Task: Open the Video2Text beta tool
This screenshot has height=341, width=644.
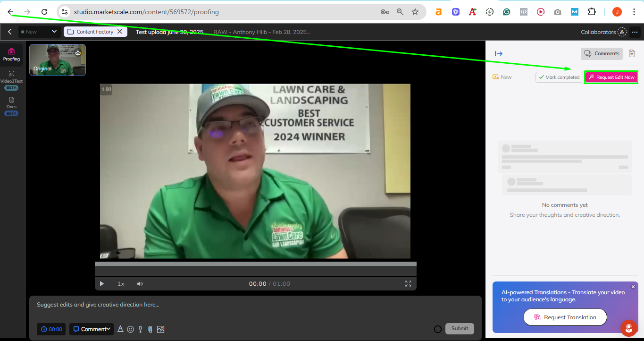Action: (x=11, y=80)
